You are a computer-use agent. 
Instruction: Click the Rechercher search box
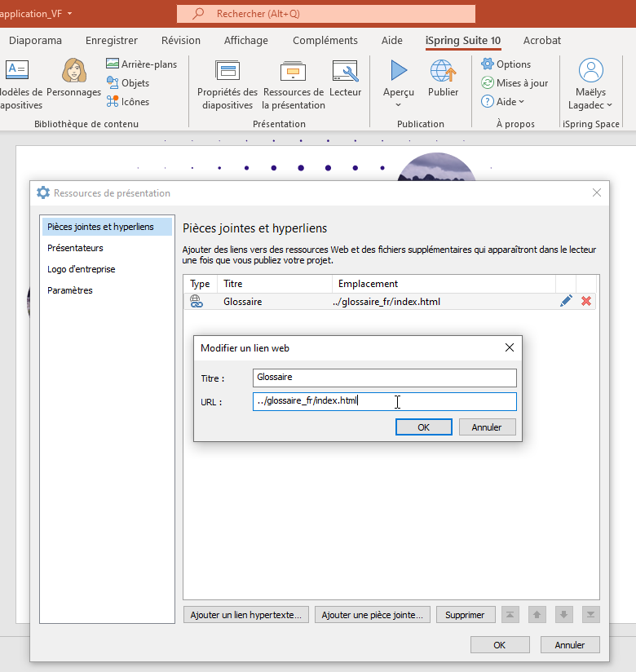point(326,14)
